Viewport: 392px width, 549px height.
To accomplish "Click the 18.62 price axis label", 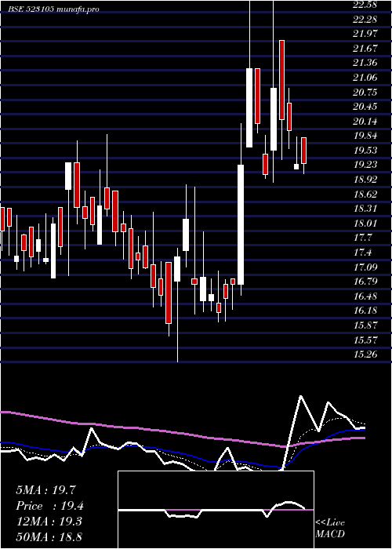I will (x=365, y=194).
